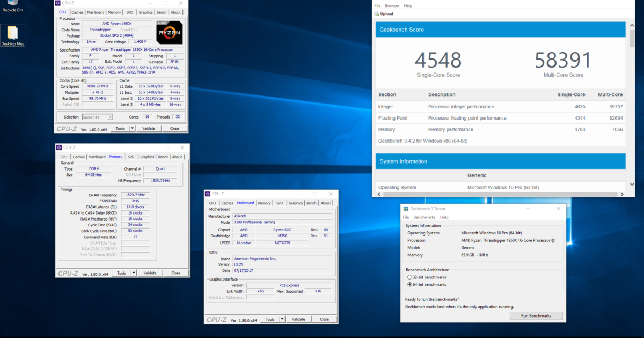This screenshot has height=338, width=644.
Task: Select the 64-bit benchmarks radio button
Action: [x=410, y=284]
